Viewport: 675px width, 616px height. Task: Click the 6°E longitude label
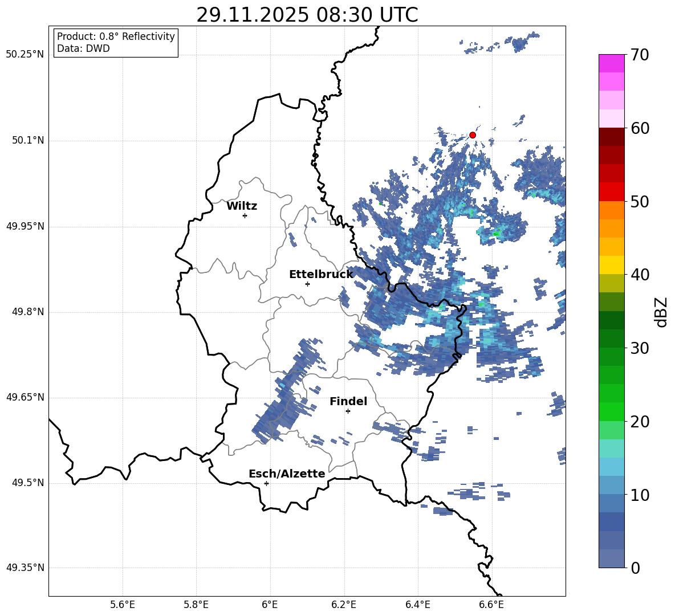pos(270,605)
